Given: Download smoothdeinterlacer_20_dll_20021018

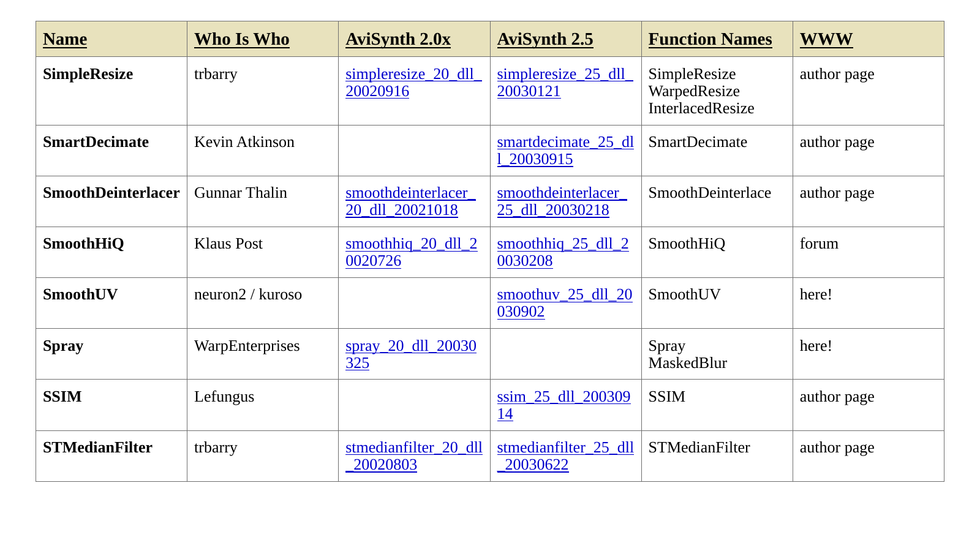Looking at the screenshot, I should click(410, 201).
